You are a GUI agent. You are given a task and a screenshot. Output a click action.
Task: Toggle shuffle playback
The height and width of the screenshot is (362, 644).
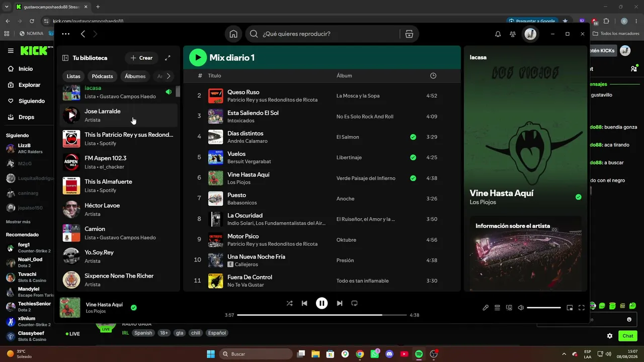point(289,303)
